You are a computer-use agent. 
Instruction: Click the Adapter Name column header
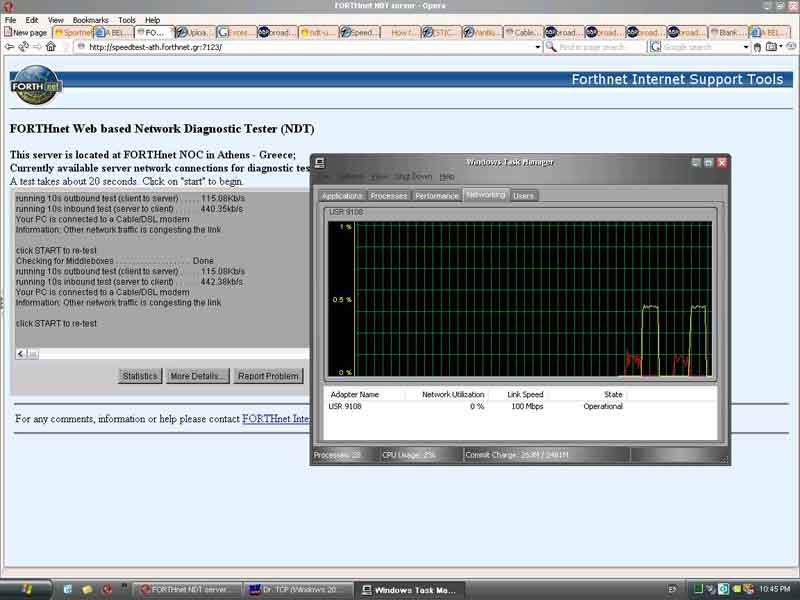355,394
